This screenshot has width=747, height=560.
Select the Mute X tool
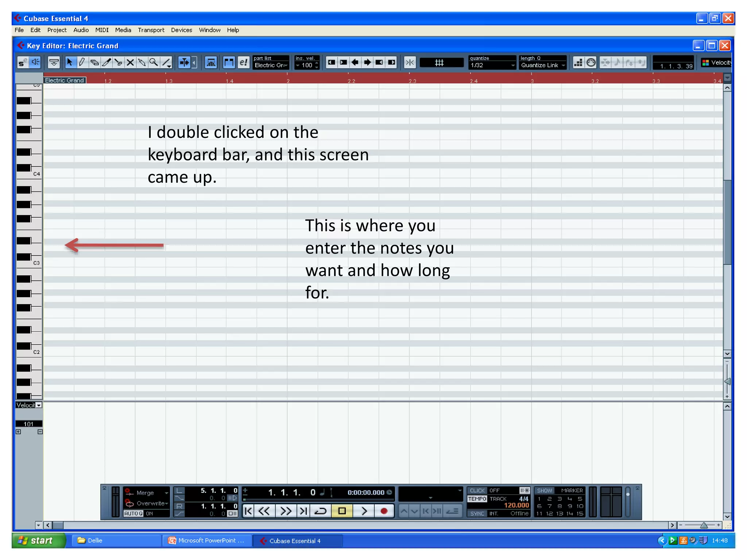point(130,62)
